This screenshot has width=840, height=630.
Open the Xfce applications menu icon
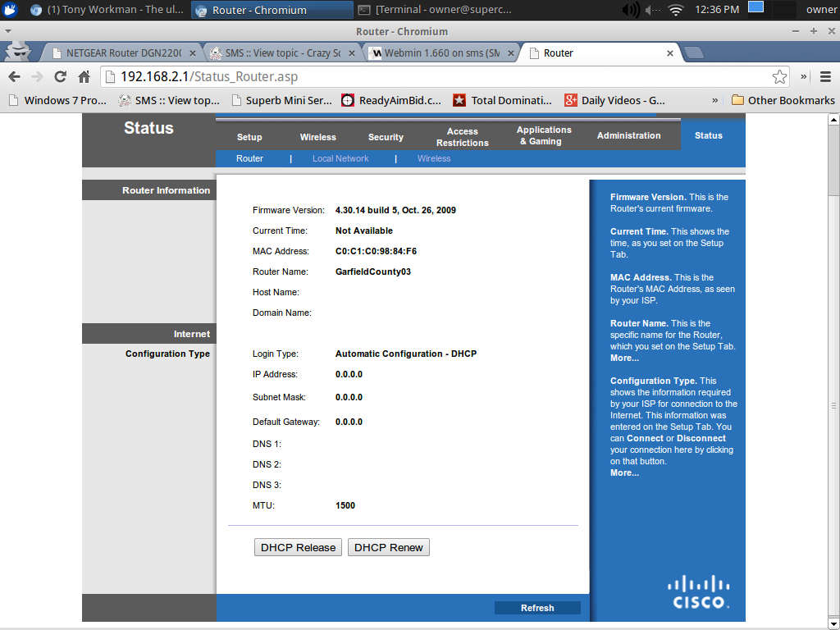(x=9, y=10)
